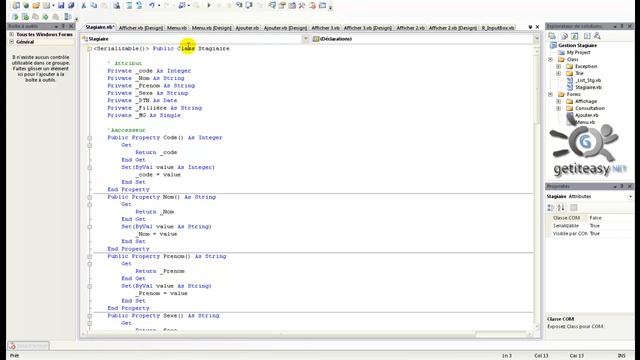The image size is (640, 360).
Task: Toggle auto-hide pin on Solution Explorer panel
Action: click(x=622, y=26)
